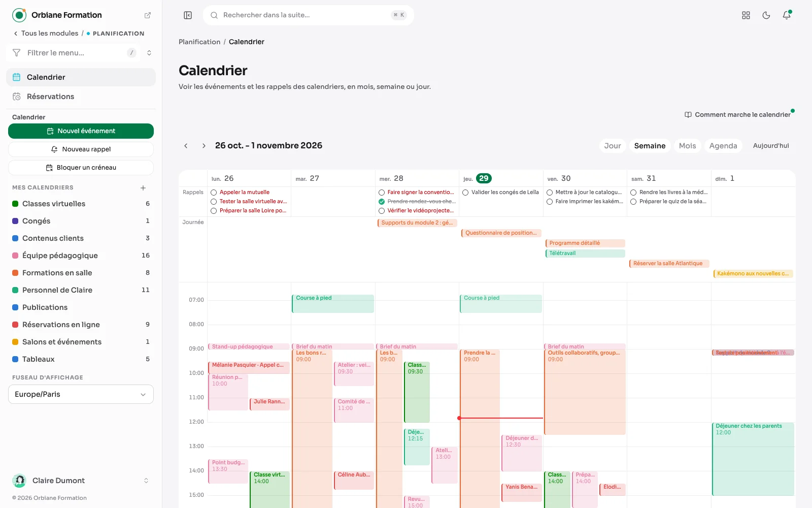The height and width of the screenshot is (508, 812).
Task: Click Bloquer un créneau button
Action: pos(81,168)
